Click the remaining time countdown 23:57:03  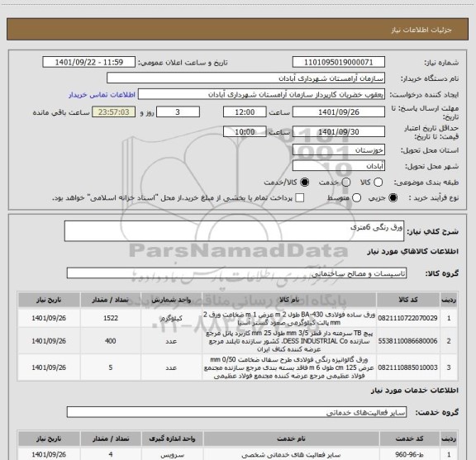[x=114, y=112]
